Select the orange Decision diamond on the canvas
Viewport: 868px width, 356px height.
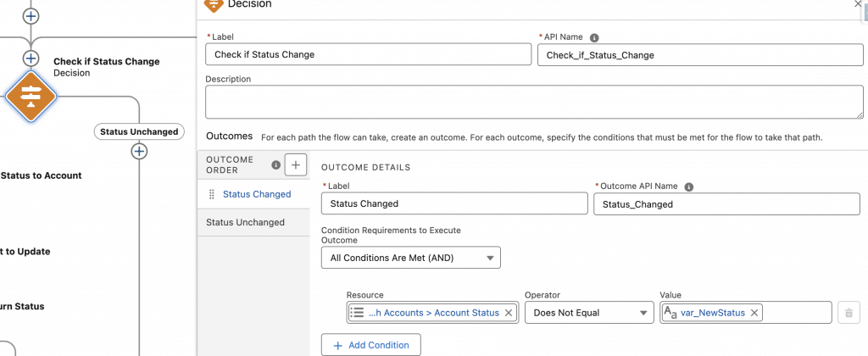click(x=31, y=97)
